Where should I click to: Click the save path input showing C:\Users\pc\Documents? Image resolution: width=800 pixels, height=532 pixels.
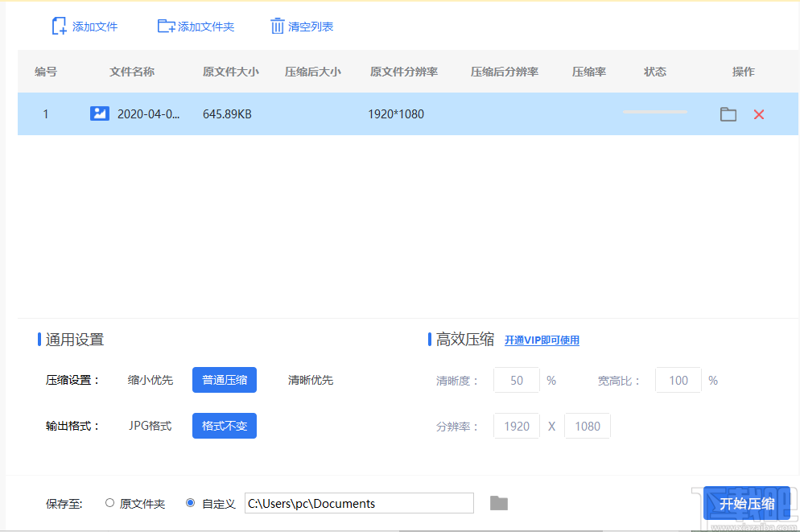358,502
